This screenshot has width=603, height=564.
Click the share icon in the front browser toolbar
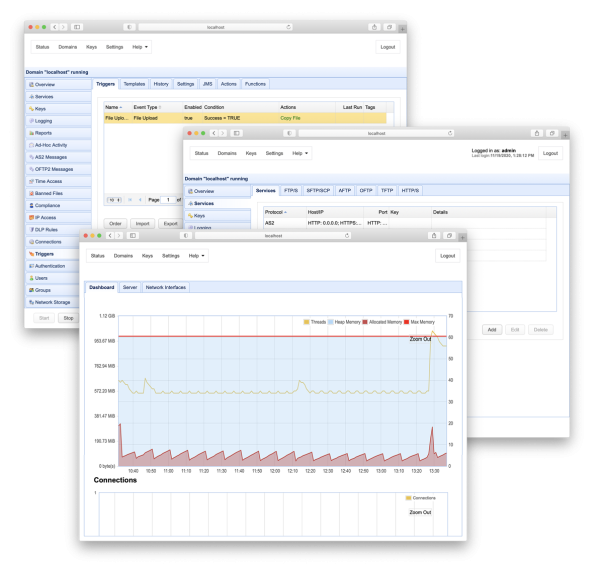click(x=433, y=236)
